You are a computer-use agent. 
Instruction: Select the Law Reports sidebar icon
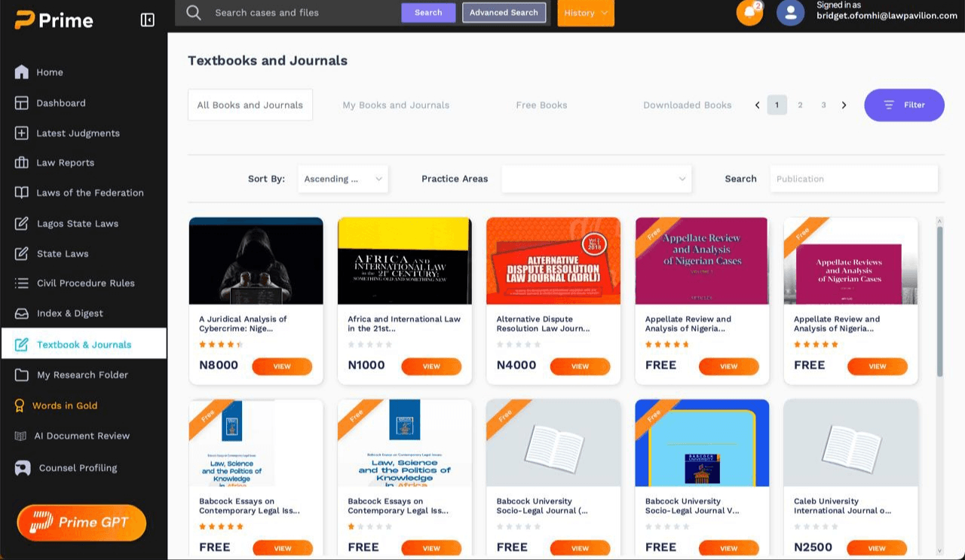22,163
